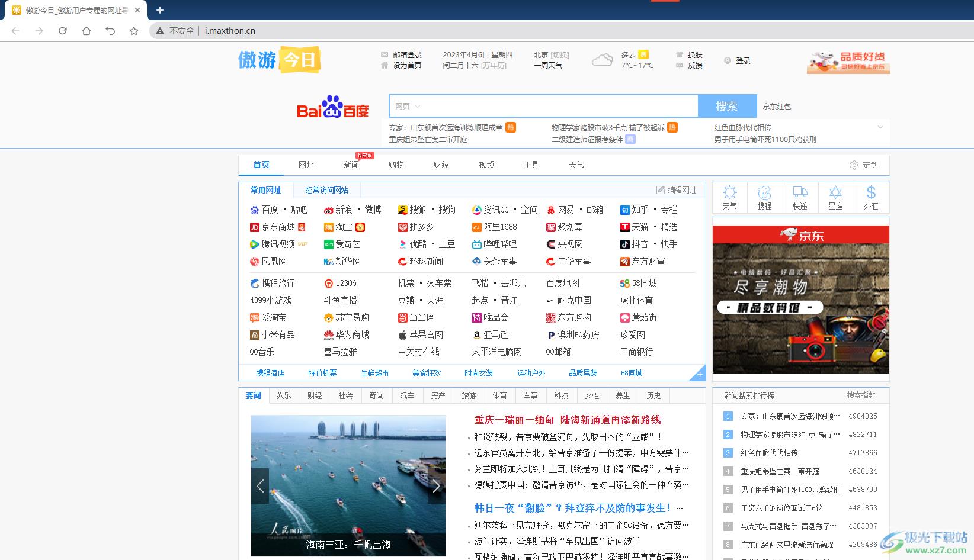The height and width of the screenshot is (560, 974).
Task: Click the Baidu search input field
Action: click(543, 106)
